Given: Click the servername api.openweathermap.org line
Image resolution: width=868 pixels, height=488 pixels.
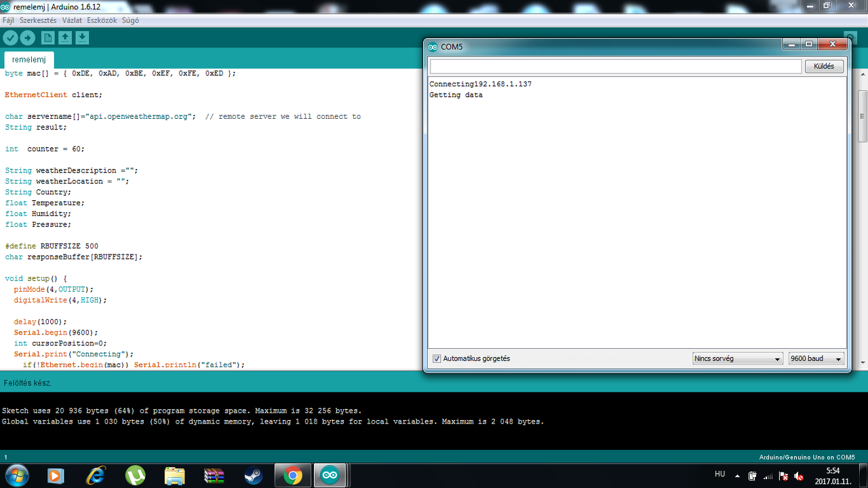Looking at the screenshot, I should [x=183, y=117].
